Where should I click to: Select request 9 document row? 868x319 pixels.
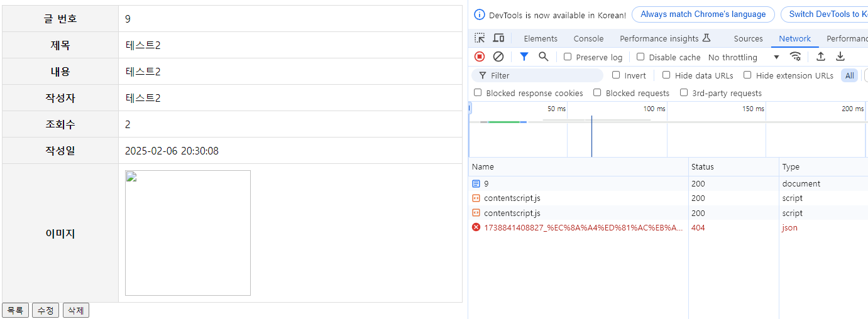click(x=668, y=183)
